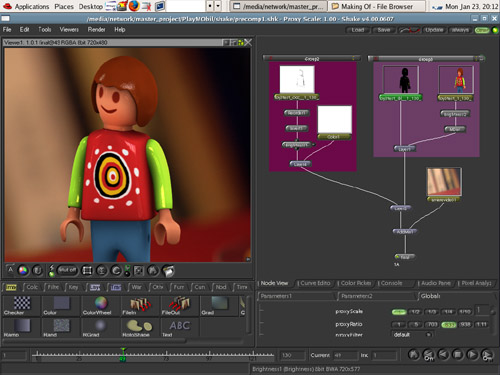Select the Key tool tab
Screen dimensions: 500x375
point(73,287)
